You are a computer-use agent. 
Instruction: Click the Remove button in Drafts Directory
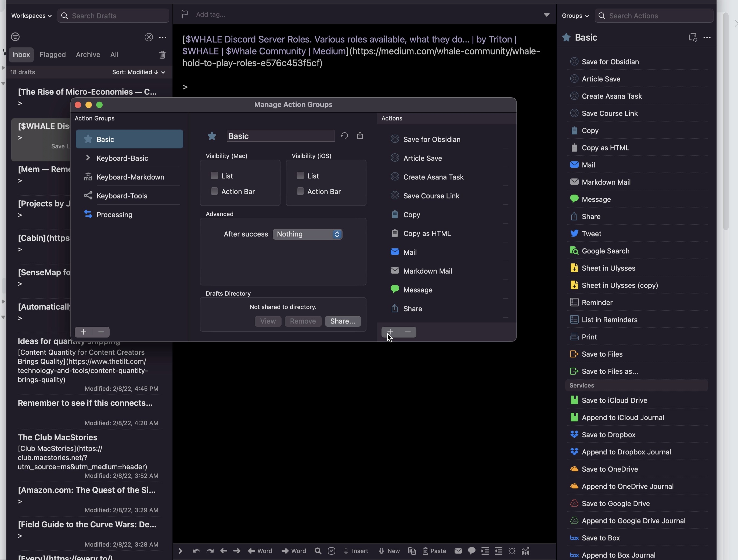pyautogui.click(x=303, y=321)
